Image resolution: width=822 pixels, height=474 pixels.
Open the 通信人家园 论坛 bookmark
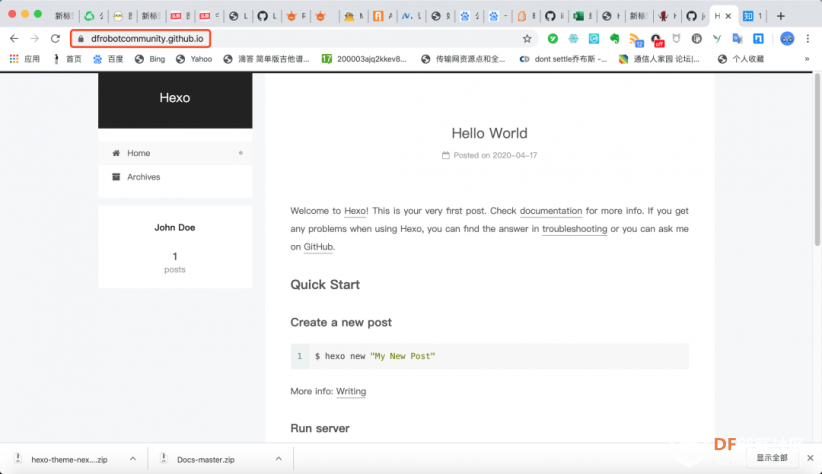coord(659,59)
